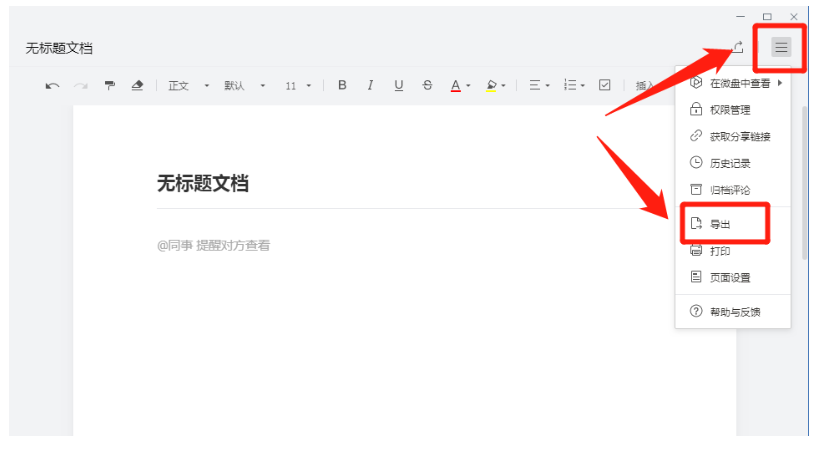Open the hamburger menu button

781,48
